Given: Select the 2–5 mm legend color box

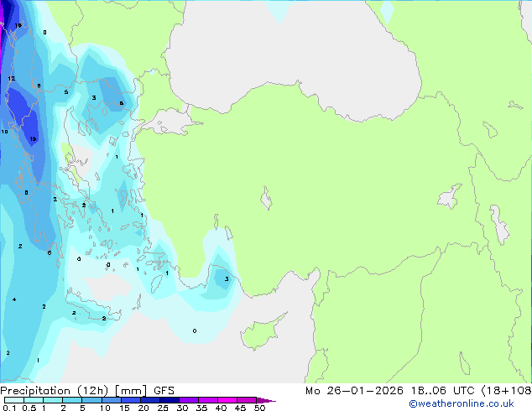Looking at the screenshot, I should tap(72, 400).
